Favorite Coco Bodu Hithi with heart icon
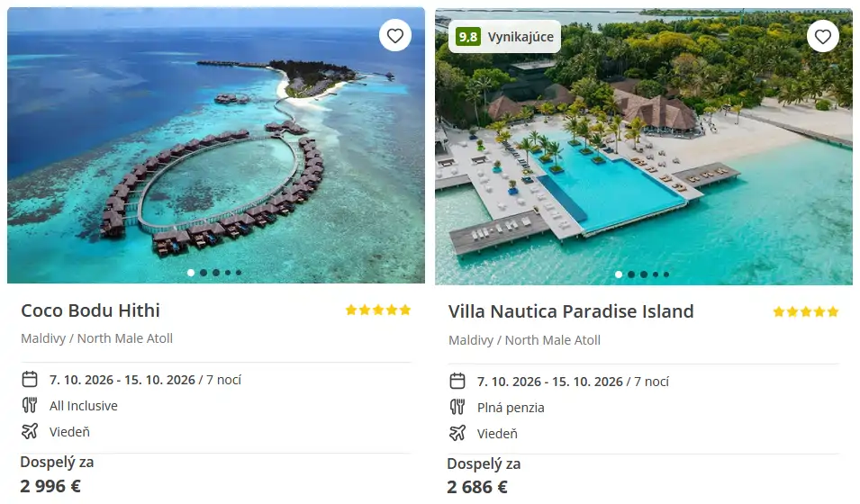The height and width of the screenshot is (504, 860). point(395,36)
